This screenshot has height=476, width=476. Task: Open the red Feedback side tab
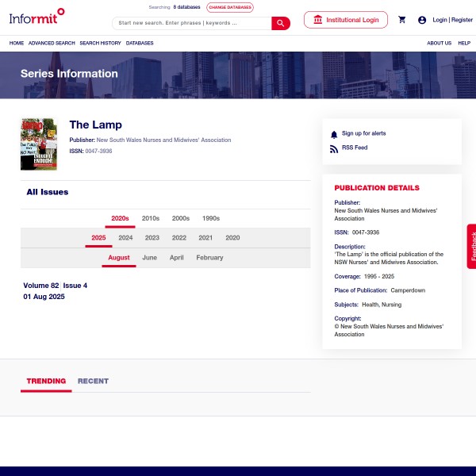(x=471, y=246)
